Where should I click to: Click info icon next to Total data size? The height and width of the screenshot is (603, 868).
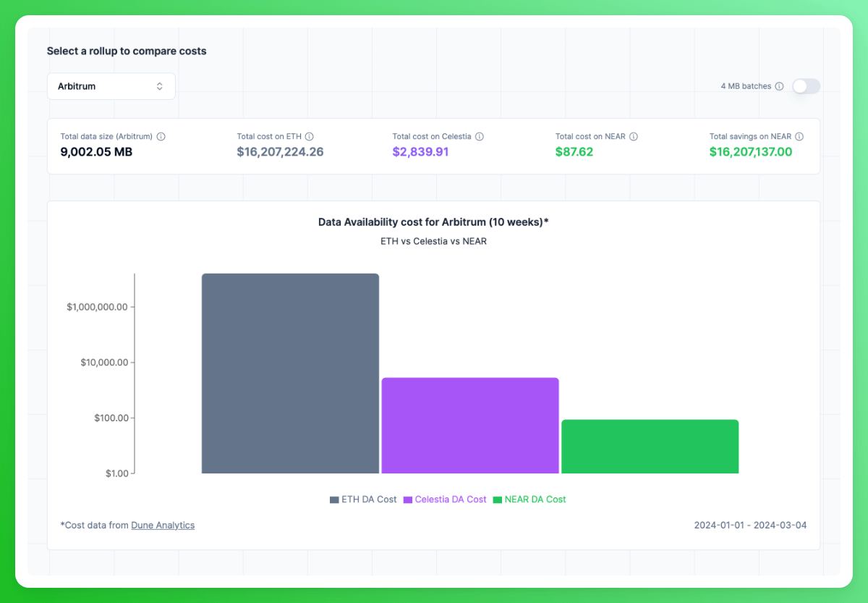tap(161, 137)
